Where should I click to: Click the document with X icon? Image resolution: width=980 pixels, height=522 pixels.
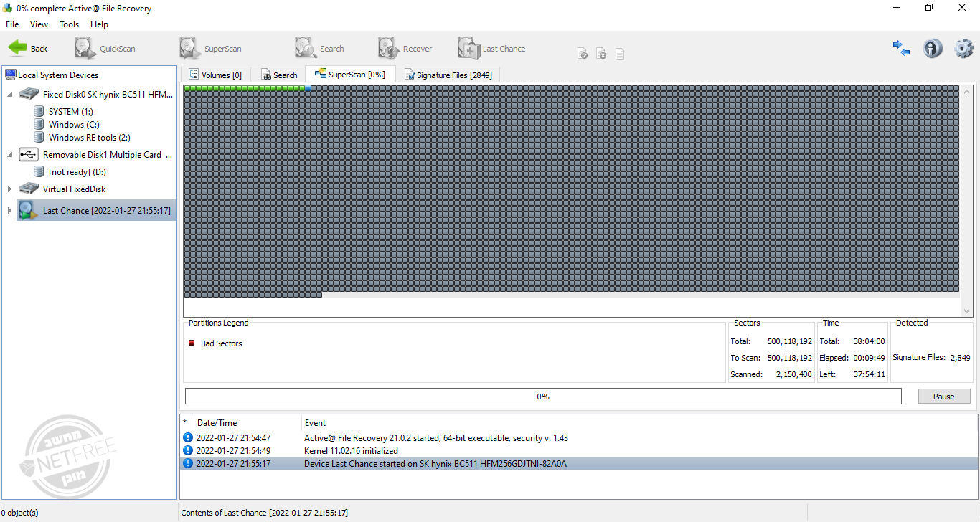(x=601, y=54)
